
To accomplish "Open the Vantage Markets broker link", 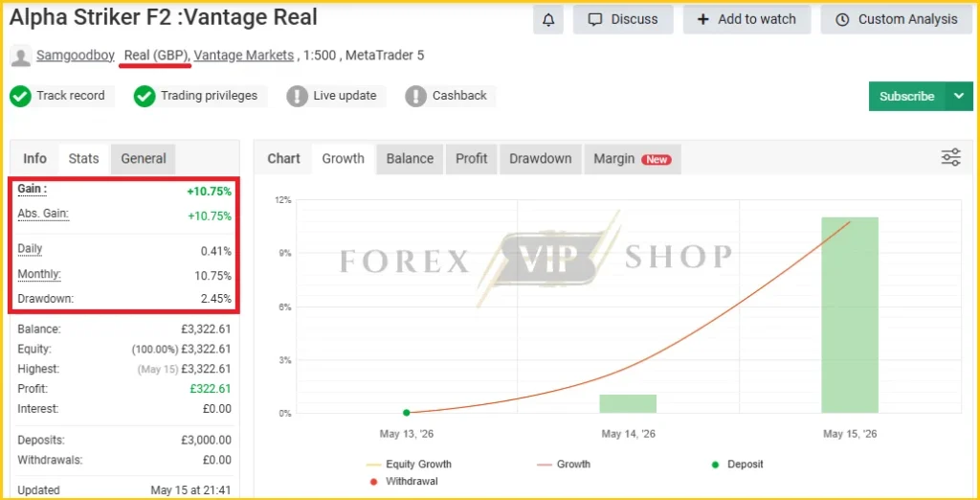I will [x=244, y=55].
